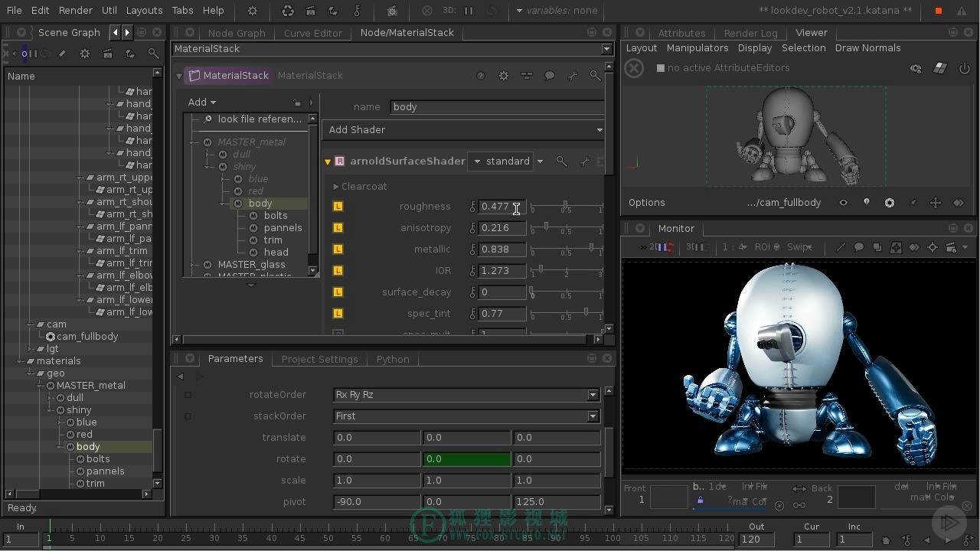This screenshot has height=551, width=980.
Task: Select the pannels material in the MaterialStack list
Action: 283,228
